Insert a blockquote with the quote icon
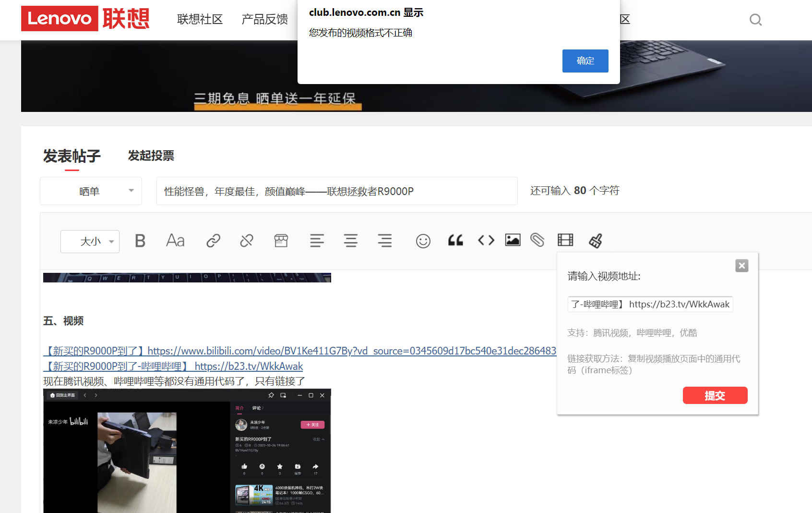812x513 pixels. (x=455, y=241)
